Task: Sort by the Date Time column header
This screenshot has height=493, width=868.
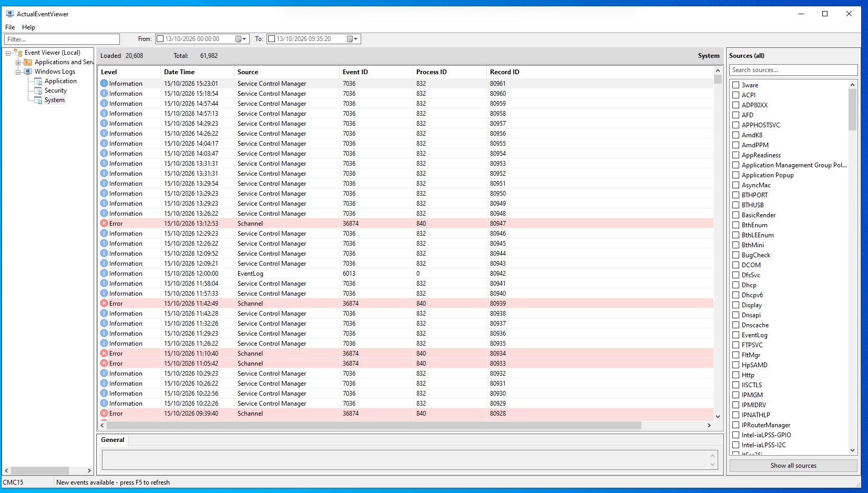Action: pyautogui.click(x=197, y=72)
